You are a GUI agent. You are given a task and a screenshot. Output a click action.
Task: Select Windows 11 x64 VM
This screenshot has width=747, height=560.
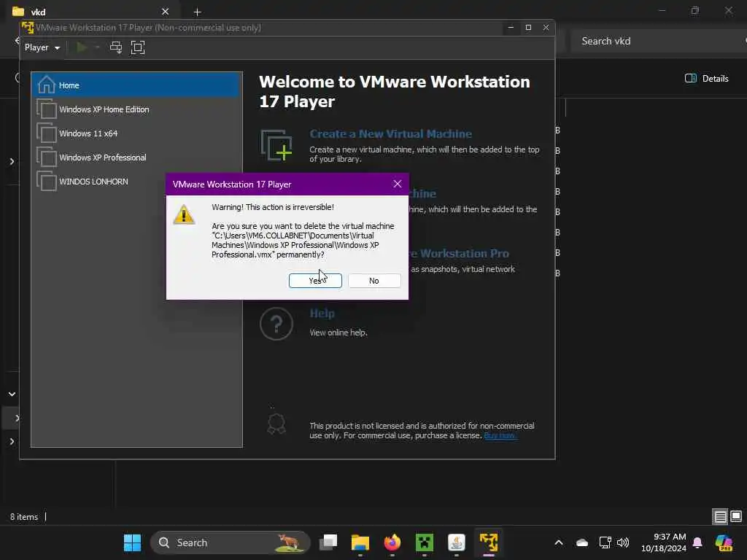(136, 133)
